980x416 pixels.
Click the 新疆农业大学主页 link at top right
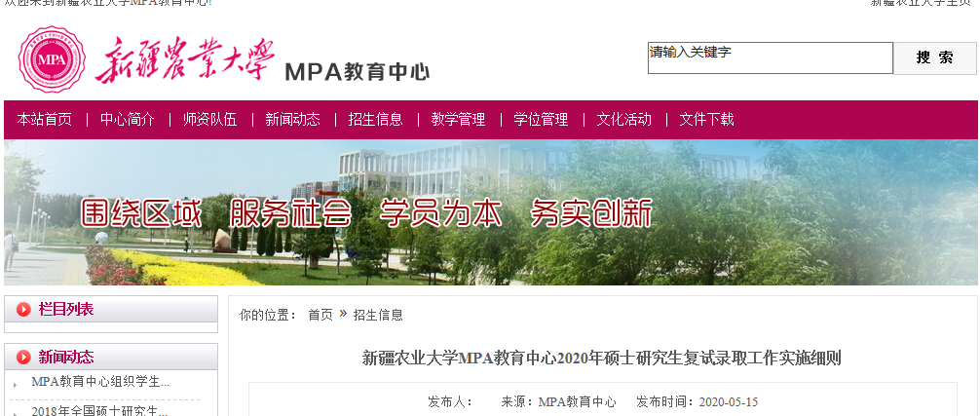click(921, 3)
